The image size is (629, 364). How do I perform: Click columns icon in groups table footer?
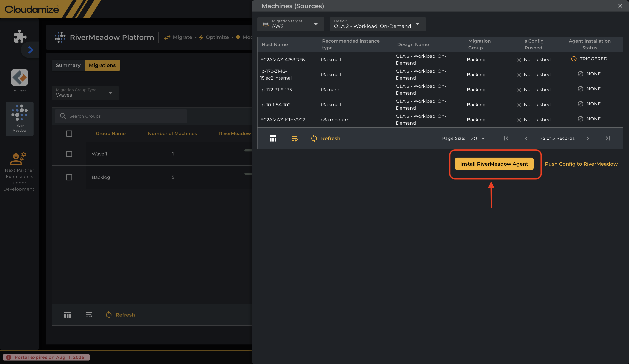pos(68,315)
